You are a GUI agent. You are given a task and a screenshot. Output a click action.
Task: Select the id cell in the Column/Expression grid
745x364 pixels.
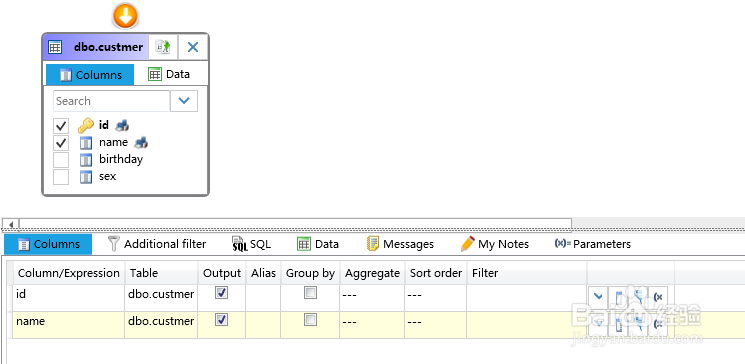coord(68,298)
